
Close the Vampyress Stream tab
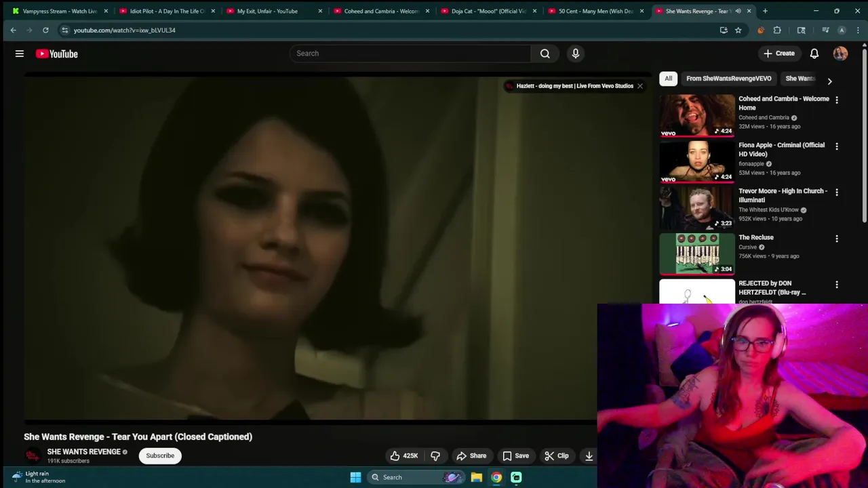coord(106,11)
